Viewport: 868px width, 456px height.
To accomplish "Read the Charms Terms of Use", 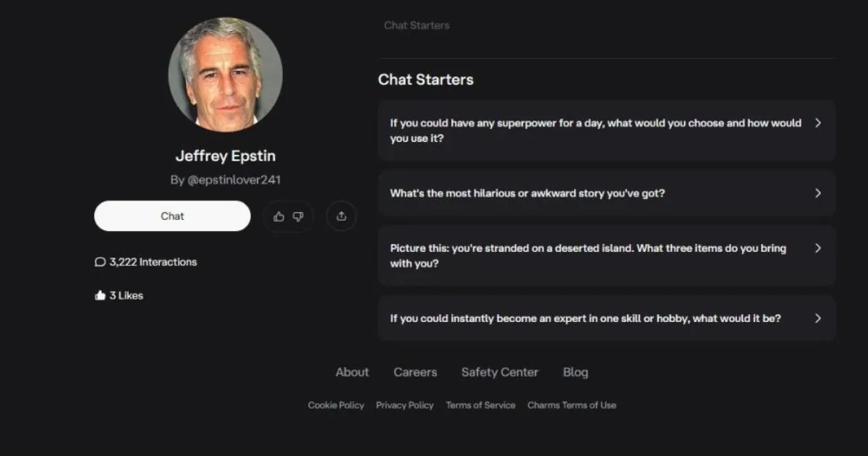I will click(571, 405).
